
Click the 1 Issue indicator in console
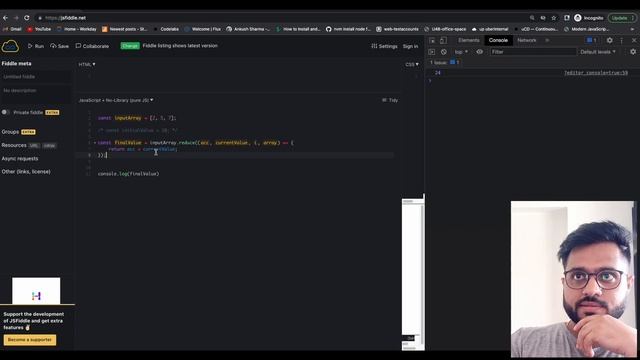[444, 62]
